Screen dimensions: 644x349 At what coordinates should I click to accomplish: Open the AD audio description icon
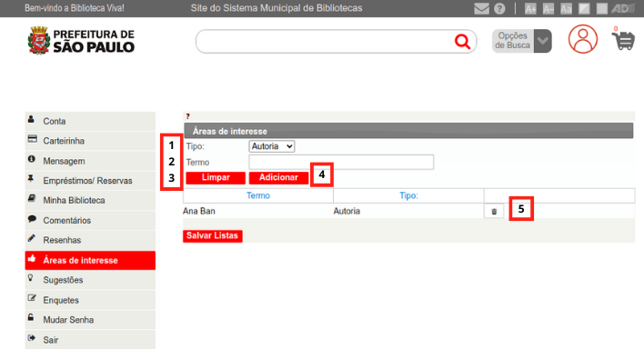[623, 8]
